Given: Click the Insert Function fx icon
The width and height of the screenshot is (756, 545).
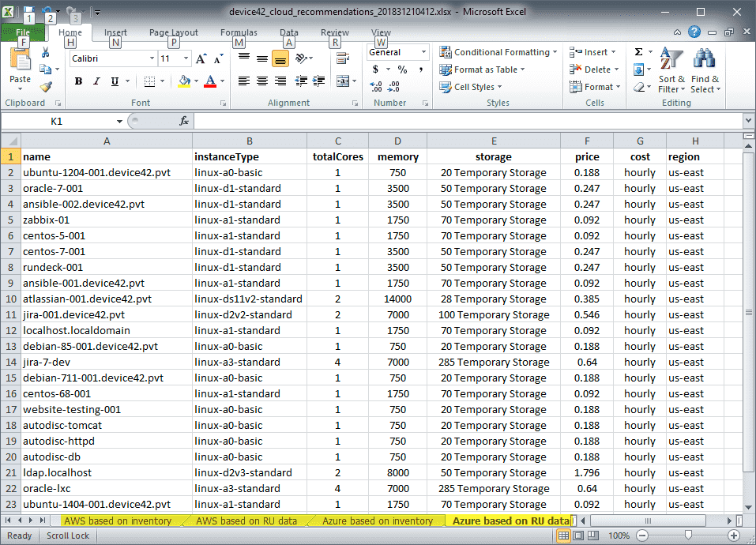Looking at the screenshot, I should (x=184, y=121).
